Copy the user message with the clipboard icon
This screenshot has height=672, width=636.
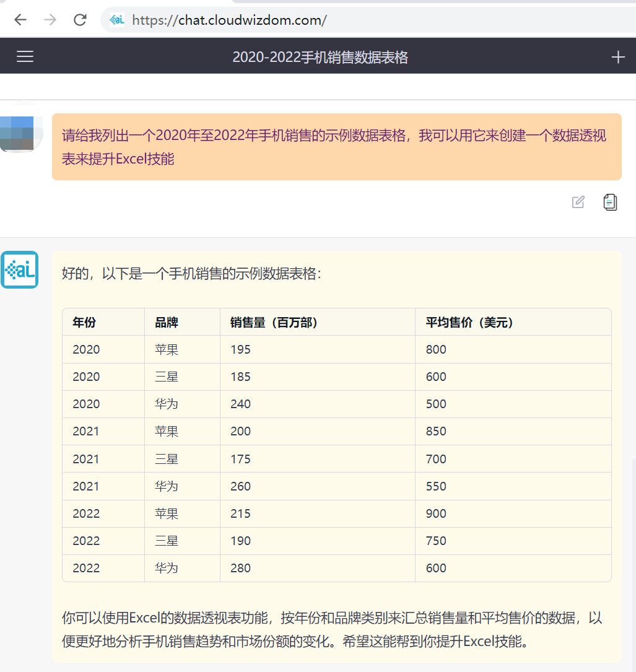(x=610, y=202)
